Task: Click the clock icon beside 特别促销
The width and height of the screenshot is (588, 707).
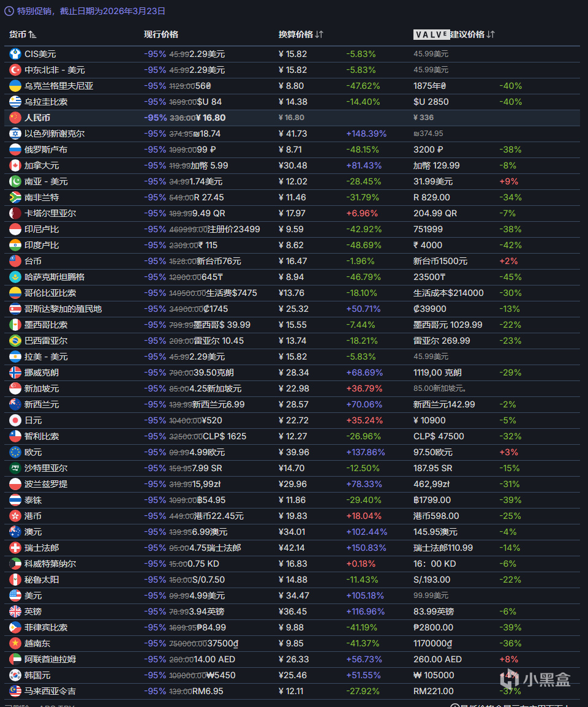Action: [x=9, y=11]
